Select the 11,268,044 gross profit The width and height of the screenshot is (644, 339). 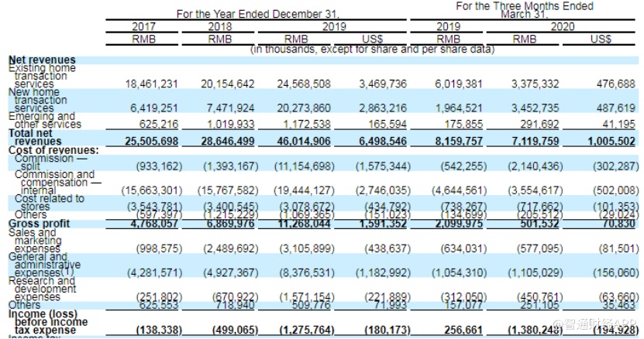(x=304, y=224)
